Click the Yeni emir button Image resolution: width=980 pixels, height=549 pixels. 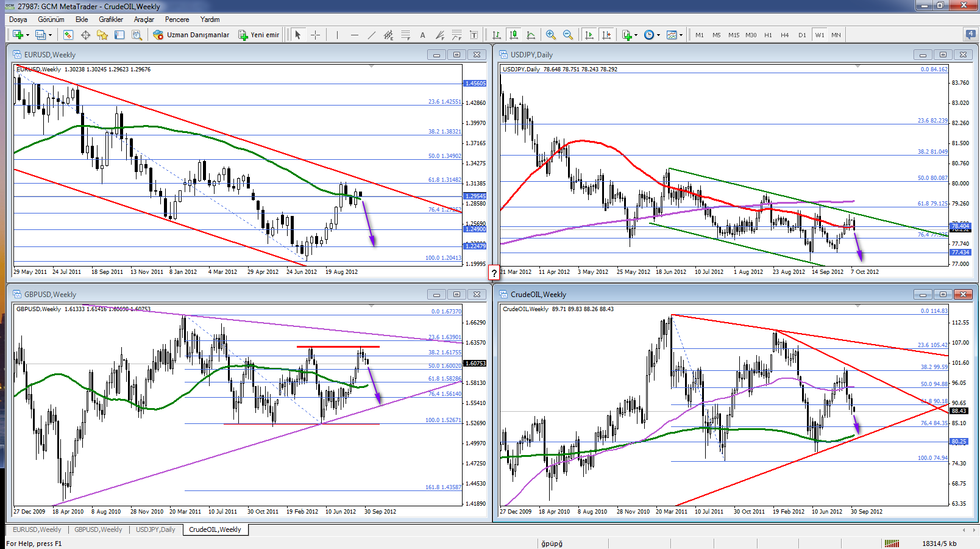coord(259,35)
